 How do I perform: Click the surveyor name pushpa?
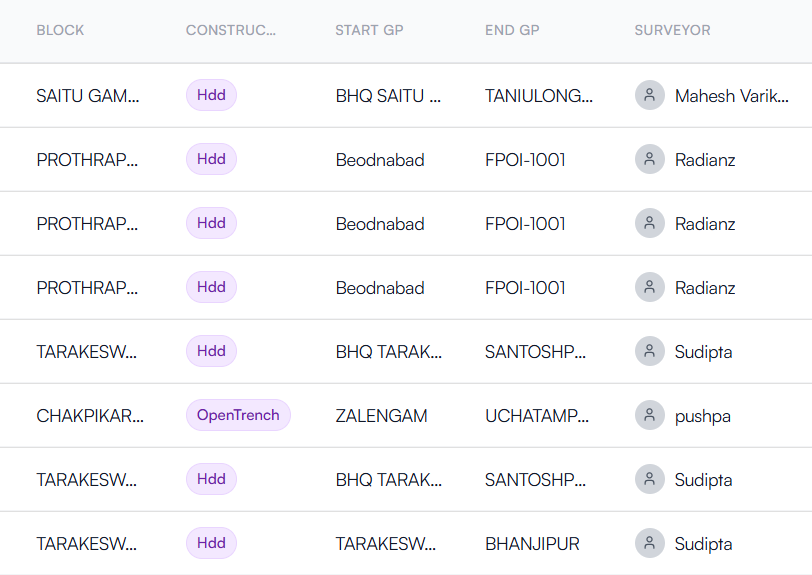[702, 416]
